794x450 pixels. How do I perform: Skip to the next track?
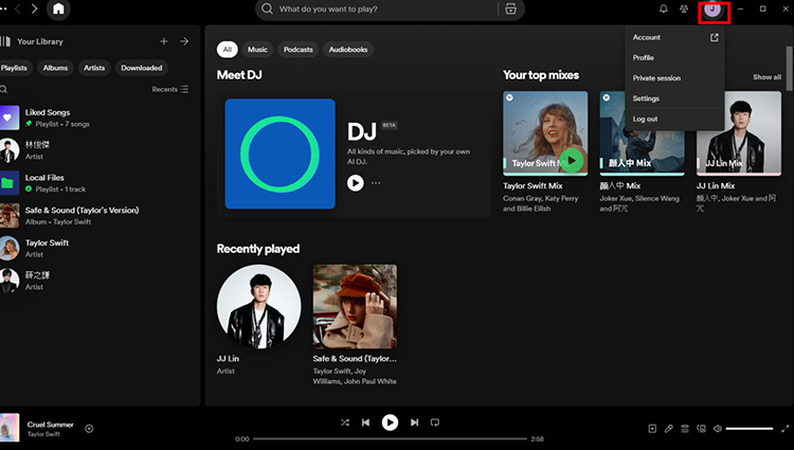(x=414, y=423)
